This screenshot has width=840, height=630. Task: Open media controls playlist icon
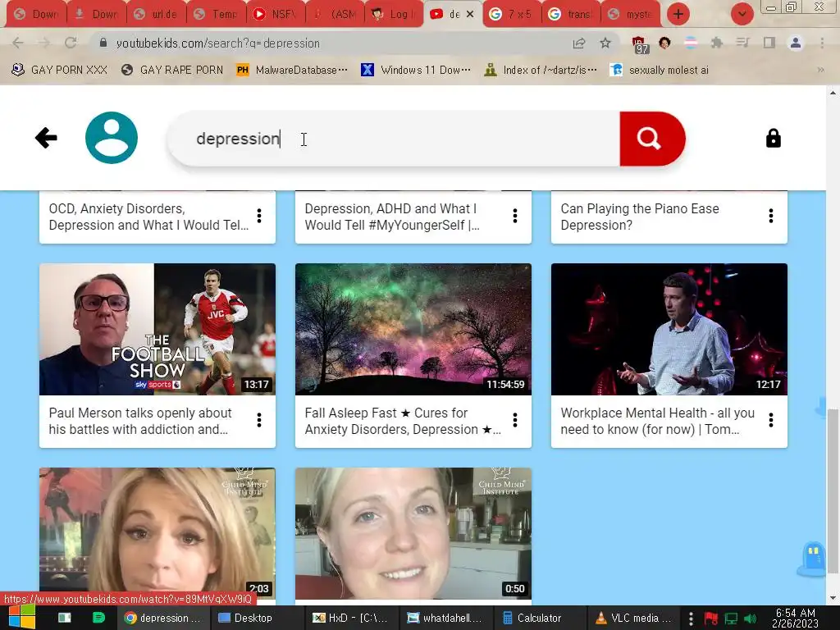coord(742,43)
